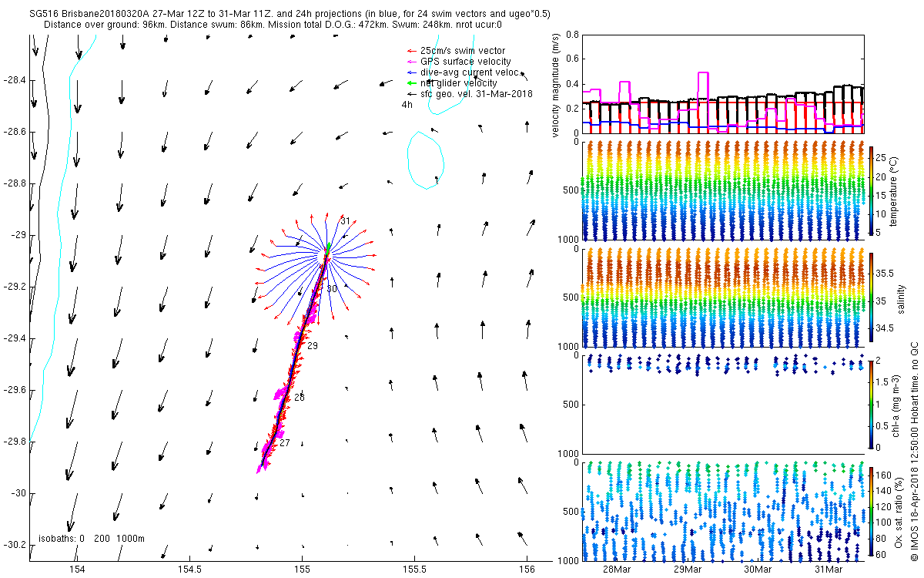
Task: Click the closed cyan isobath loop
Action: click(426, 160)
